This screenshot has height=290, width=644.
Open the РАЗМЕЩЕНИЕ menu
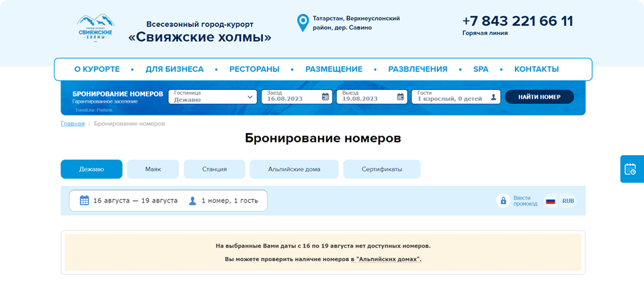334,69
